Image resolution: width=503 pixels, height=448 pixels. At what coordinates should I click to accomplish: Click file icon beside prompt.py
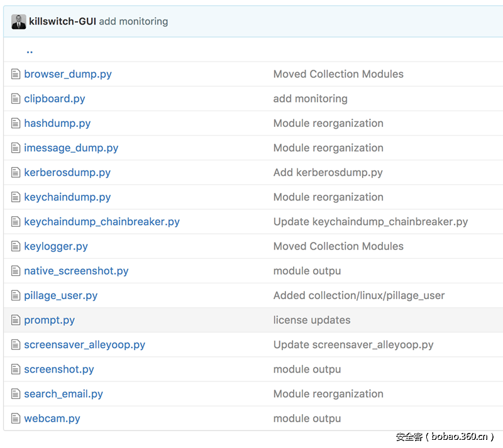(x=16, y=320)
